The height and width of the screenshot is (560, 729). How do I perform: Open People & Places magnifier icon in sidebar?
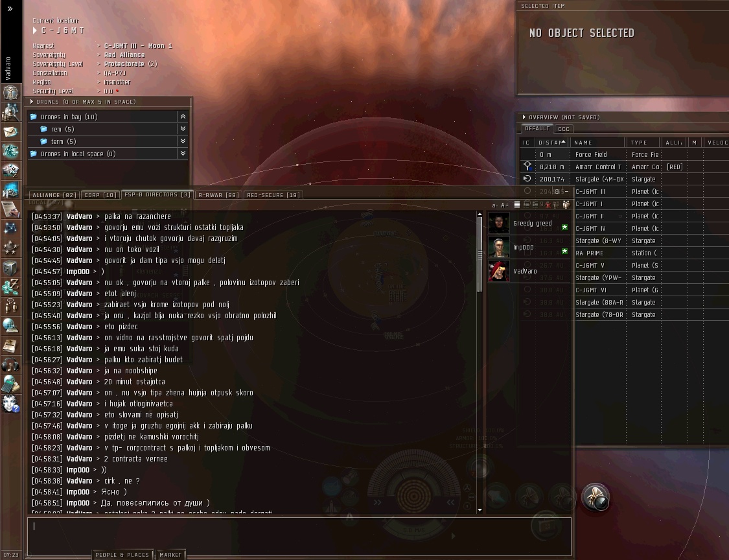(x=10, y=112)
